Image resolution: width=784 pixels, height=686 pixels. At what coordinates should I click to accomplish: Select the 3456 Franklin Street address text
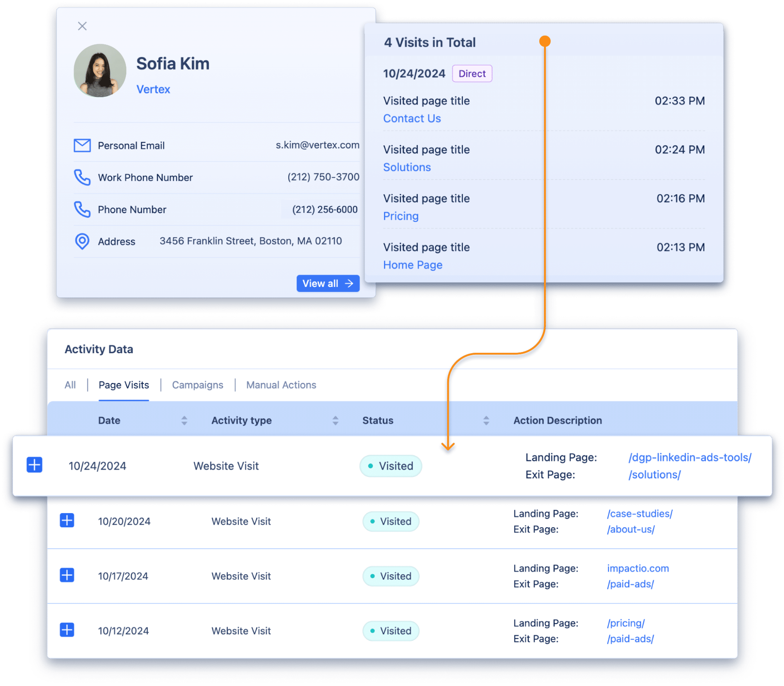251,241
